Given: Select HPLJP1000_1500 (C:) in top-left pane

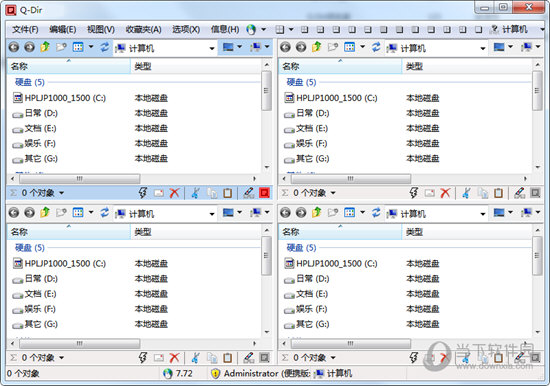Looking at the screenshot, I should tap(65, 98).
